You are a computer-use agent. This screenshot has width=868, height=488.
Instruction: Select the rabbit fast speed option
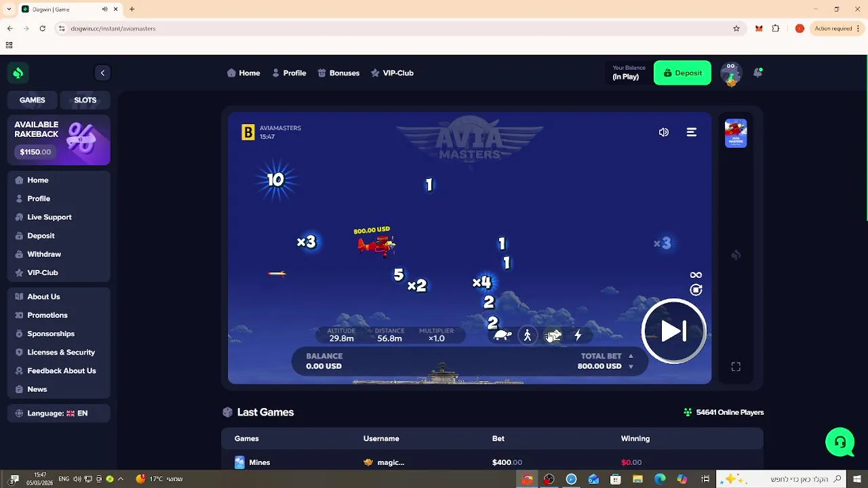(x=553, y=335)
